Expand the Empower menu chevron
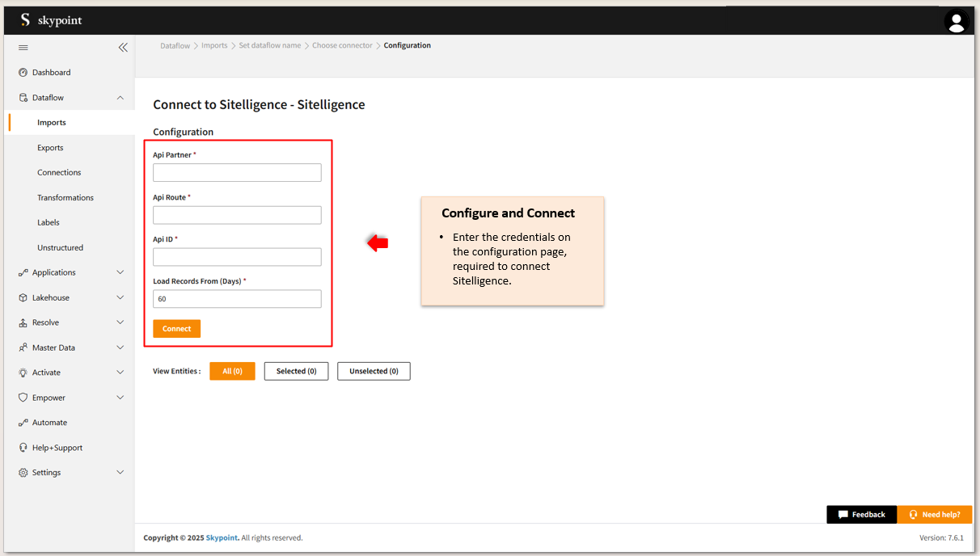 120,398
